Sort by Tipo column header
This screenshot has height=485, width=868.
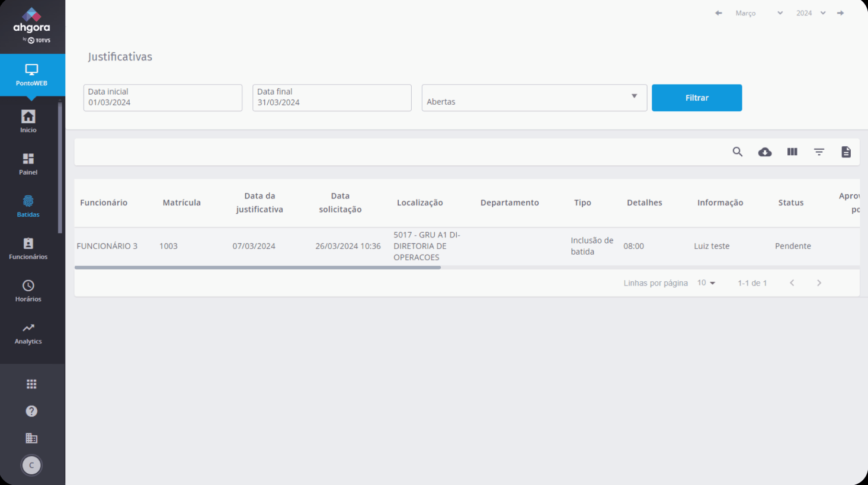point(582,203)
